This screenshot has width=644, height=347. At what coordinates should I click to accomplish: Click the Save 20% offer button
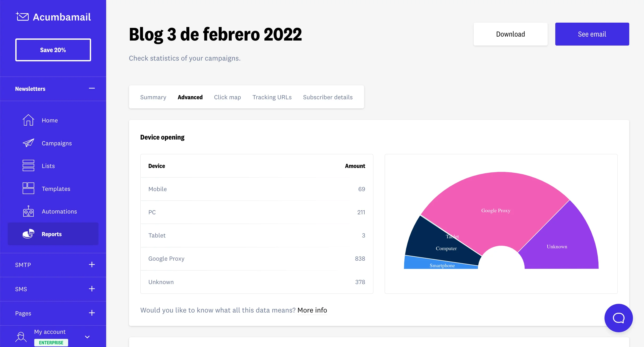click(53, 50)
